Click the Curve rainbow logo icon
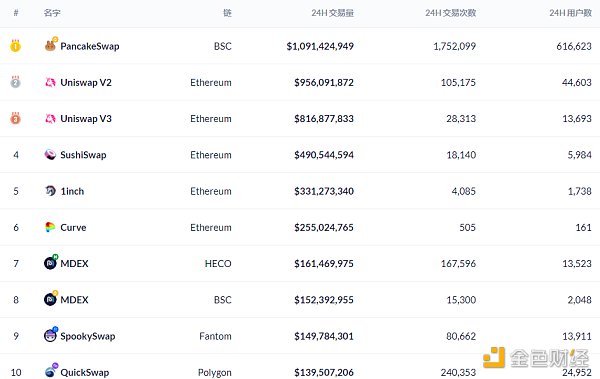This screenshot has width=600, height=379. [50, 227]
